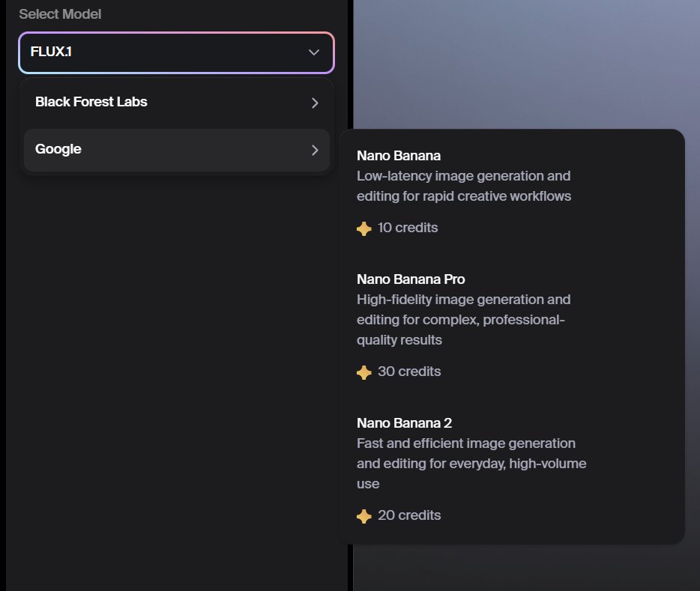Image resolution: width=700 pixels, height=591 pixels.
Task: Click the right chevron next to Google
Action: click(x=315, y=150)
